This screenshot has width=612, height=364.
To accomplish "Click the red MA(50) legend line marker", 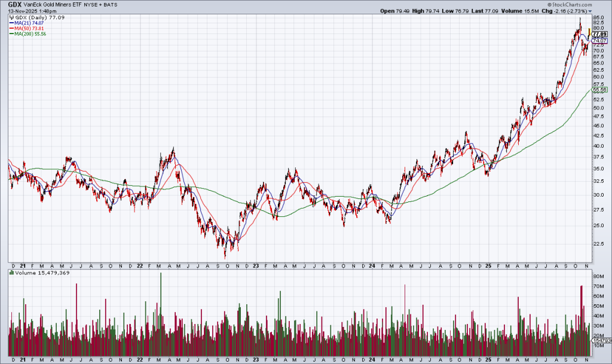I will (11, 29).
